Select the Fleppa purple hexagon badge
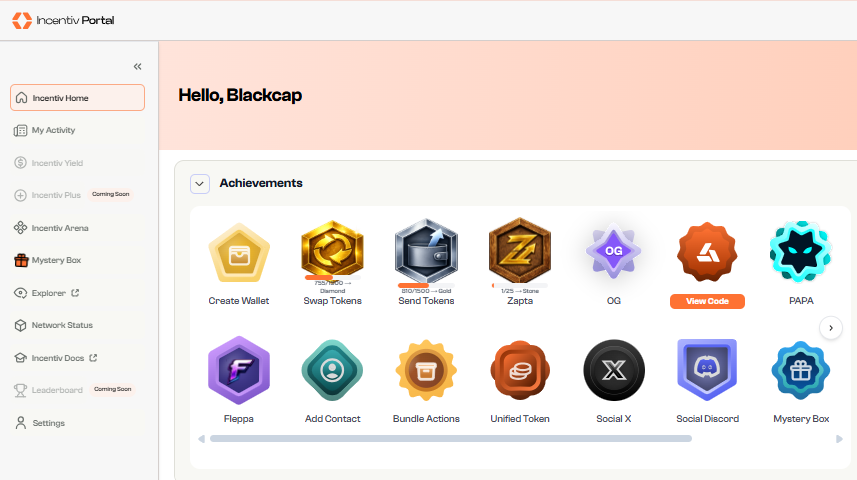The height and width of the screenshot is (480, 857). coord(239,370)
